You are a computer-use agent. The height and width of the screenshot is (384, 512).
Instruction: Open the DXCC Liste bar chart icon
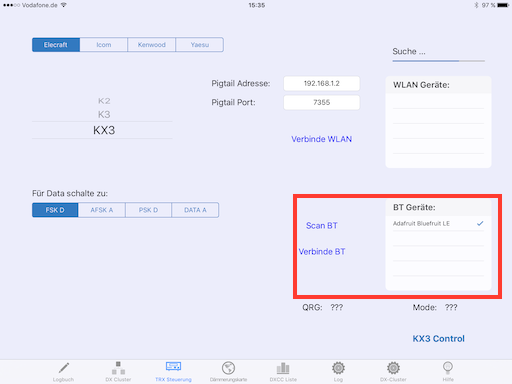(x=283, y=368)
